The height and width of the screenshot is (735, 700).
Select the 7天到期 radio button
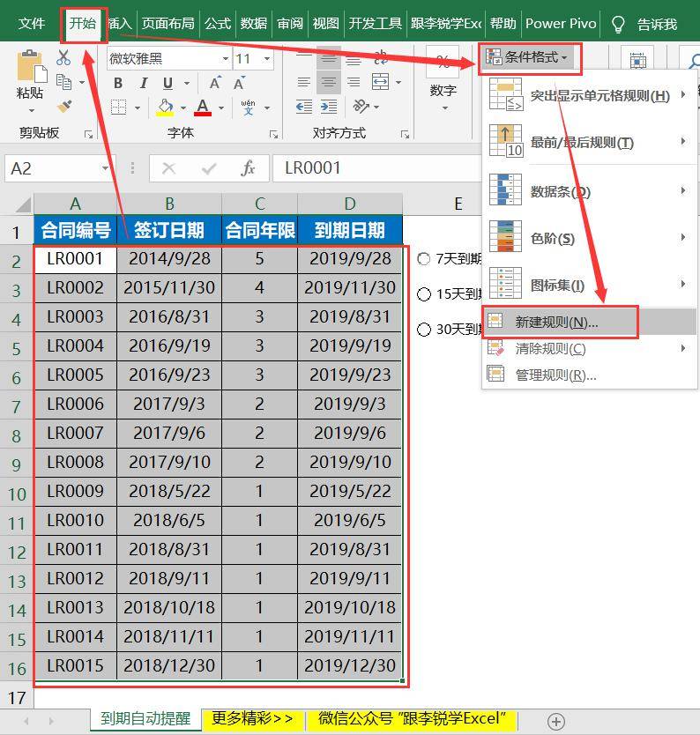coord(423,259)
